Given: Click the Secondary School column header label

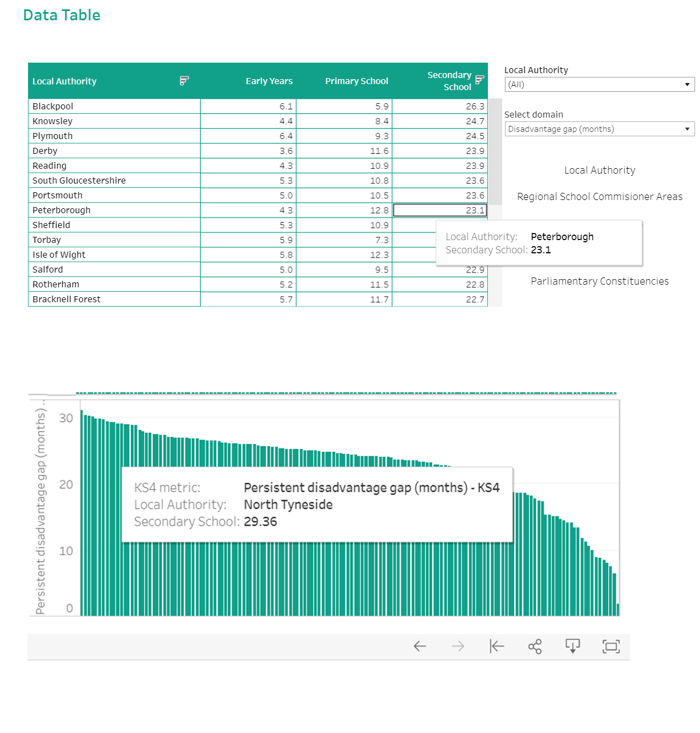Looking at the screenshot, I should click(x=449, y=81).
